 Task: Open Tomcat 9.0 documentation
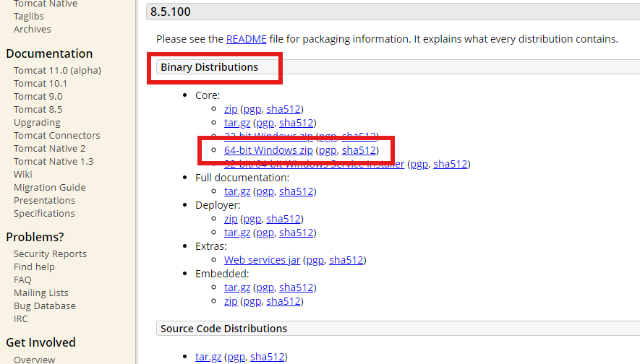[38, 97]
